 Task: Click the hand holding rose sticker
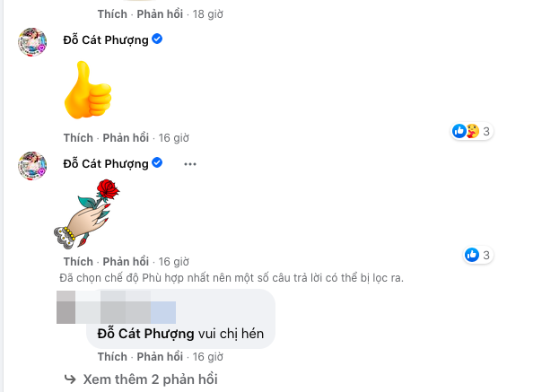click(x=87, y=213)
